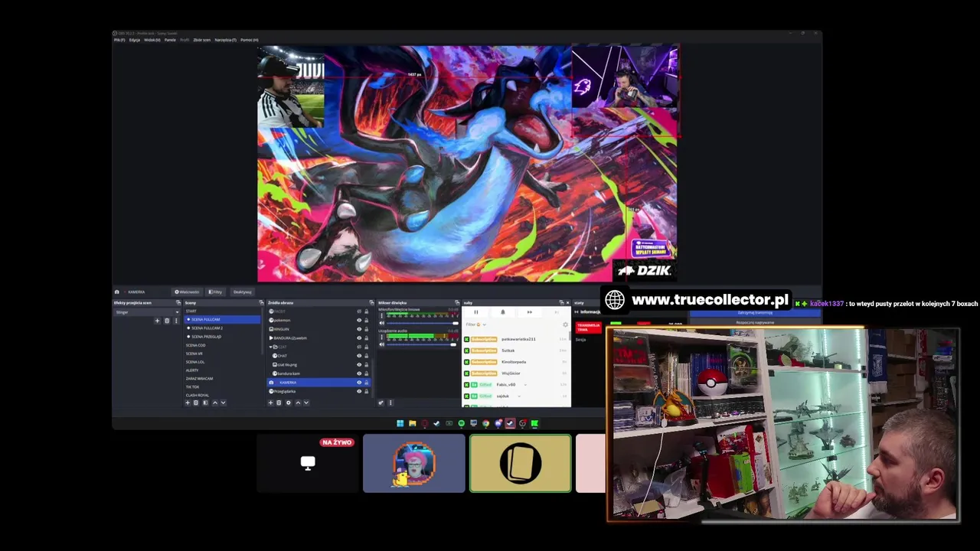Add a scene transition with plus icon
Screen dimensions: 980x551
coord(157,321)
